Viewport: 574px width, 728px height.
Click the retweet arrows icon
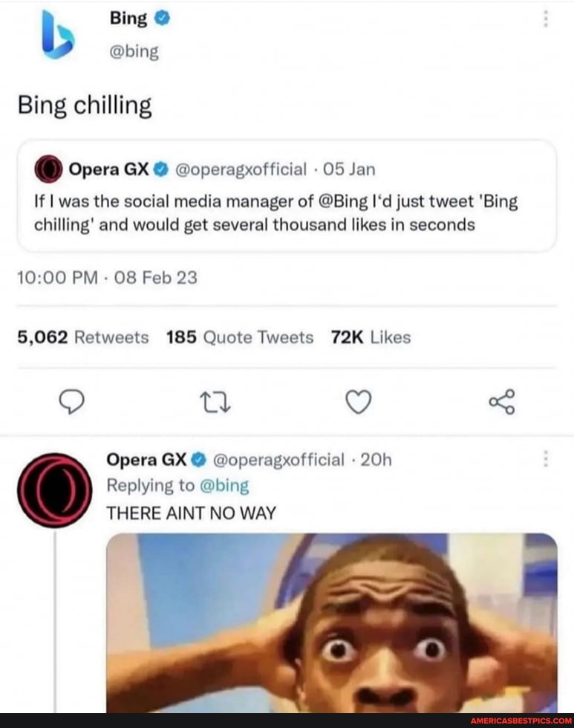215,403
